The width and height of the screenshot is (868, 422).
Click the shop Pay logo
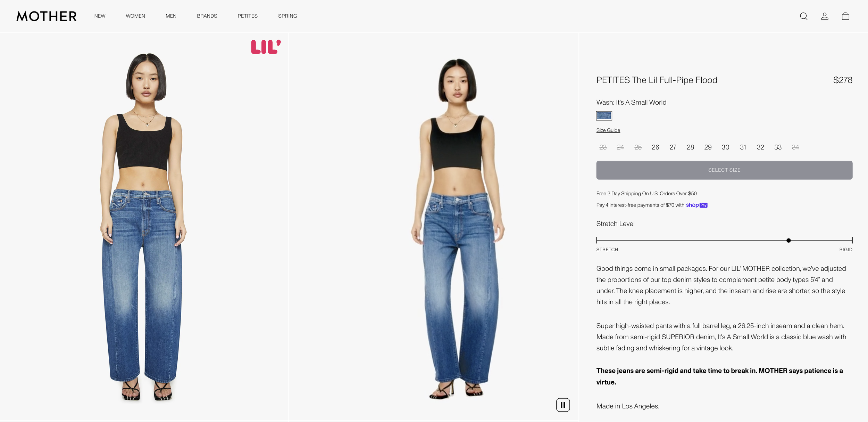point(696,205)
